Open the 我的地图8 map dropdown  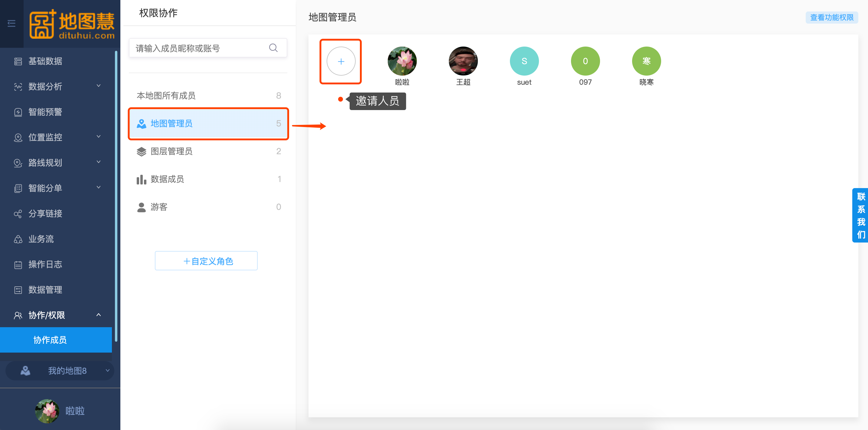click(60, 371)
